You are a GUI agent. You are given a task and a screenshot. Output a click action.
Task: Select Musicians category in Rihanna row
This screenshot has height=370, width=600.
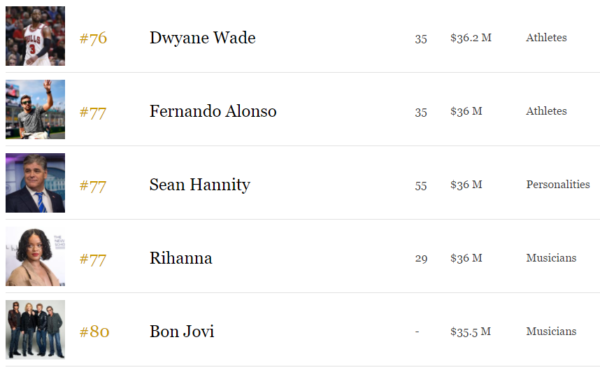pos(551,258)
